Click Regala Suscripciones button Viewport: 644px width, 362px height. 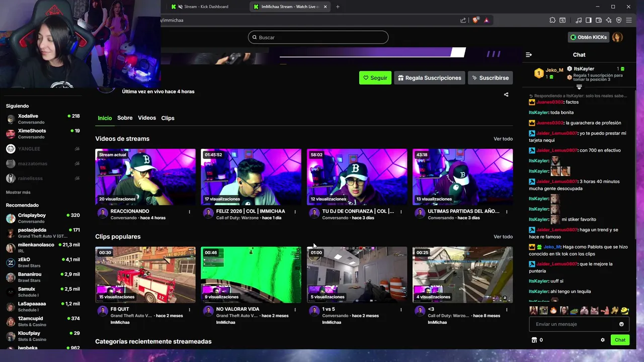429,78
